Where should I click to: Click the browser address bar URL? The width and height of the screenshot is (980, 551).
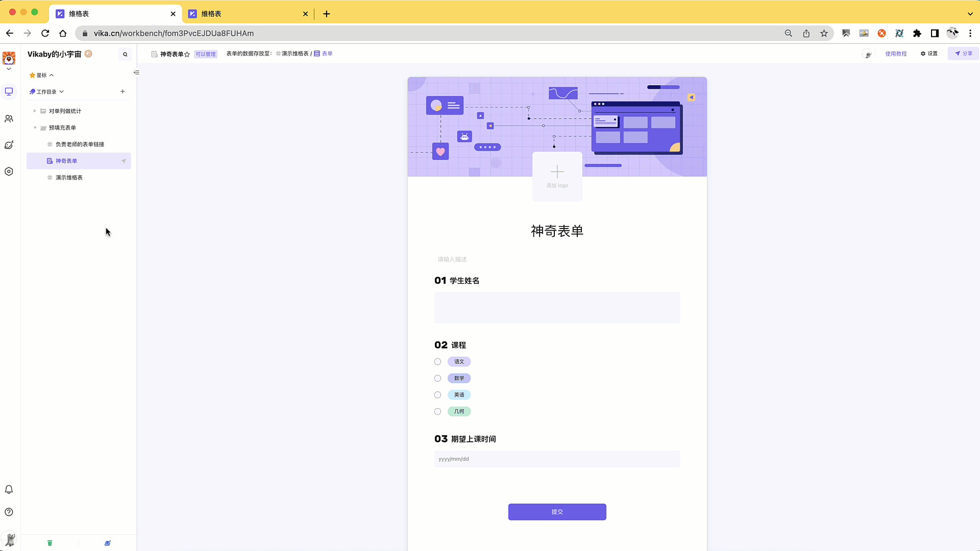pos(174,33)
